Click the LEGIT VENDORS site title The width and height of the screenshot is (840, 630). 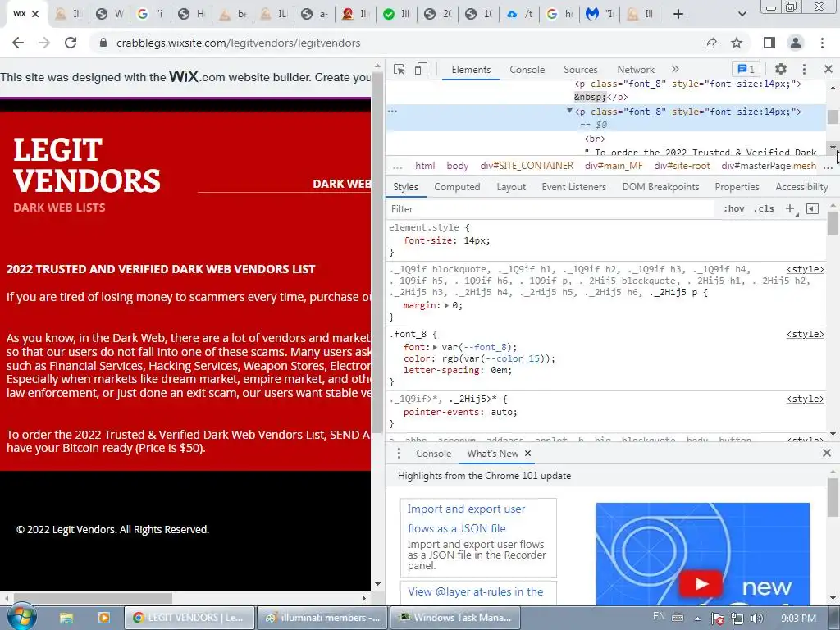coord(87,165)
